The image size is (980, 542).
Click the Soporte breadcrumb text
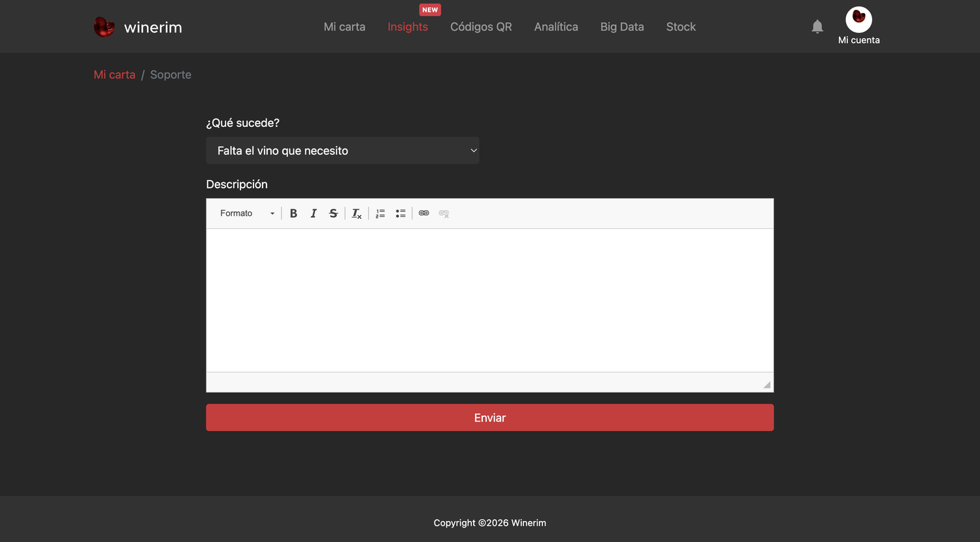171,75
